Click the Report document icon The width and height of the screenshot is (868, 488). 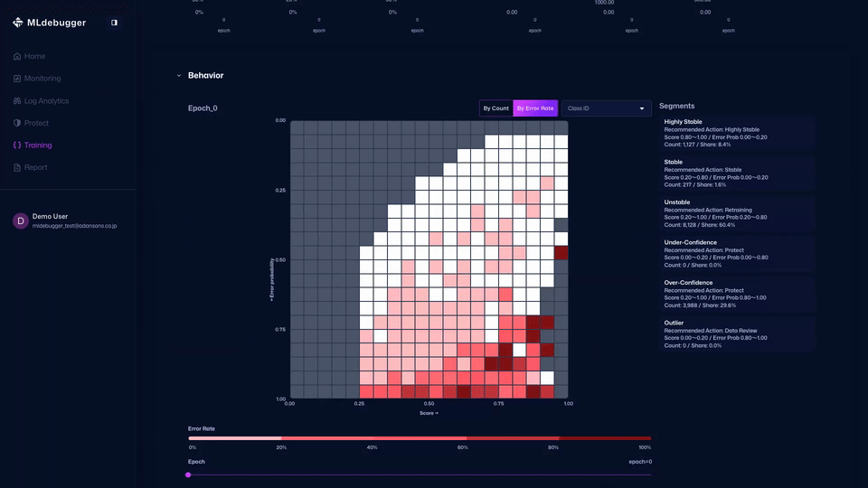tap(17, 167)
